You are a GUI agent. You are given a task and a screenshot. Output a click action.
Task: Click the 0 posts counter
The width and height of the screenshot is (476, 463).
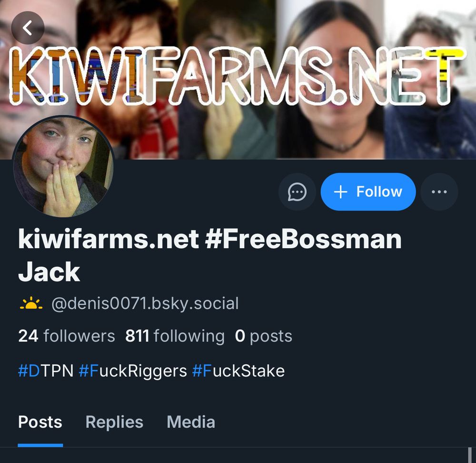click(x=264, y=336)
